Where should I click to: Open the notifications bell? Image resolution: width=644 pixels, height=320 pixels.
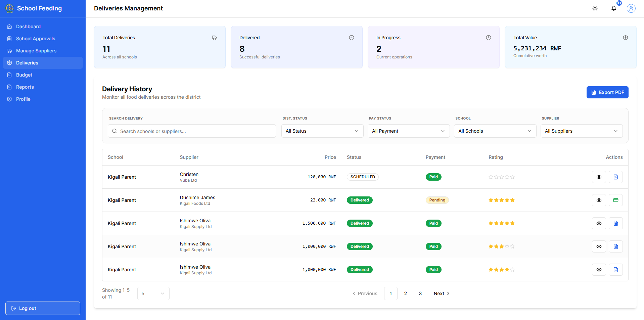click(x=614, y=8)
